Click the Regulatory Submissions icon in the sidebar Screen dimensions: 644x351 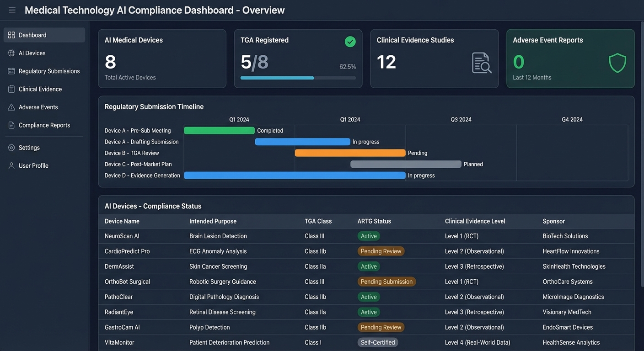point(10,71)
